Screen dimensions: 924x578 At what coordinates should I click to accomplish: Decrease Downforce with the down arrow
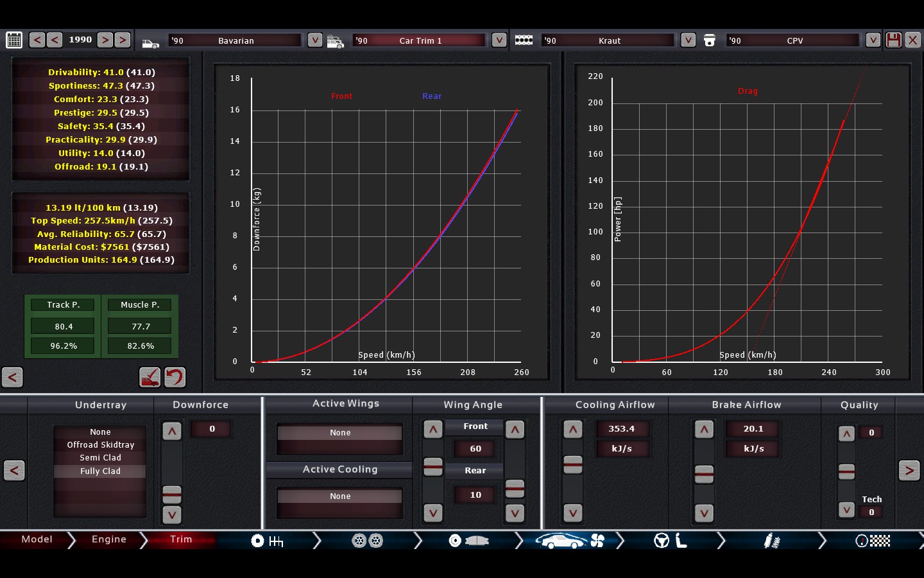[172, 514]
